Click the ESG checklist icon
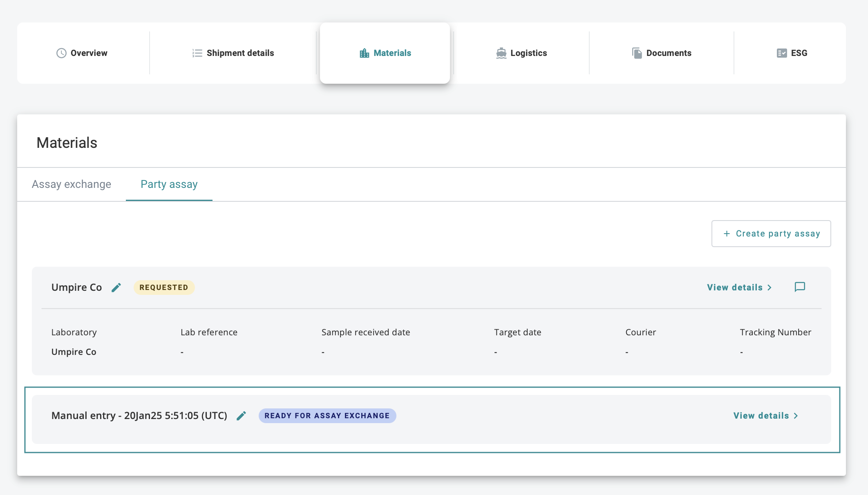The height and width of the screenshot is (495, 868). pos(781,53)
